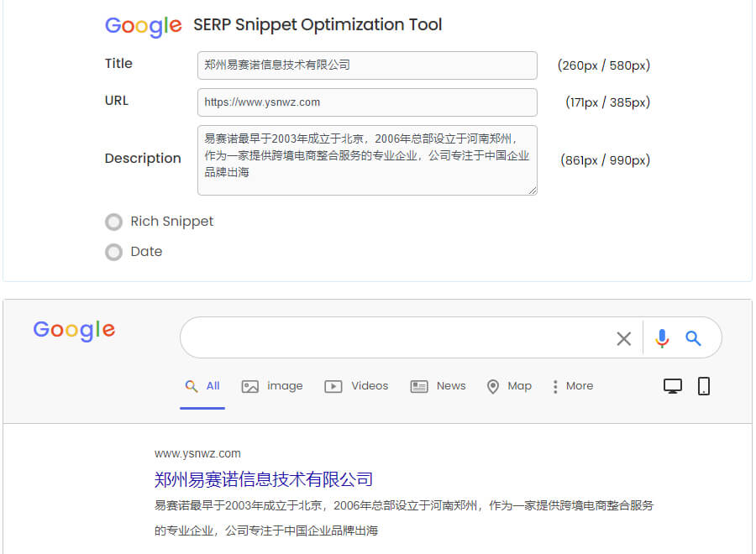This screenshot has width=756, height=554.
Task: Click the All tab magnifier icon
Action: point(192,386)
